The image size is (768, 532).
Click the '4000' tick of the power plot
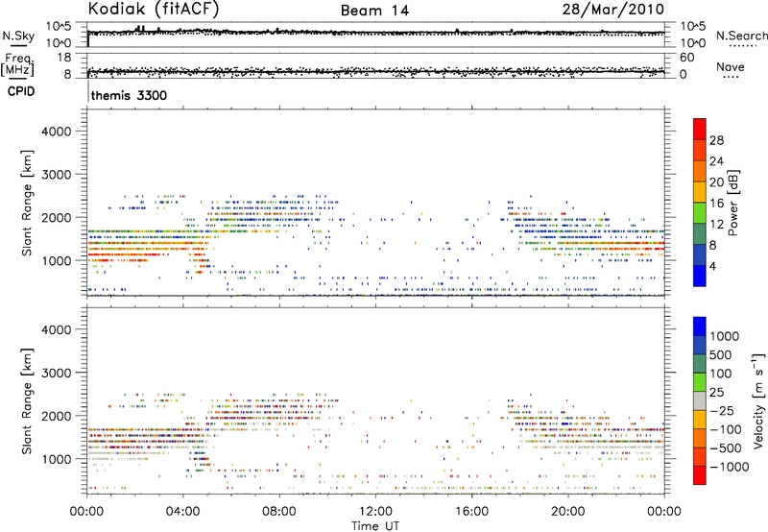pos(57,132)
